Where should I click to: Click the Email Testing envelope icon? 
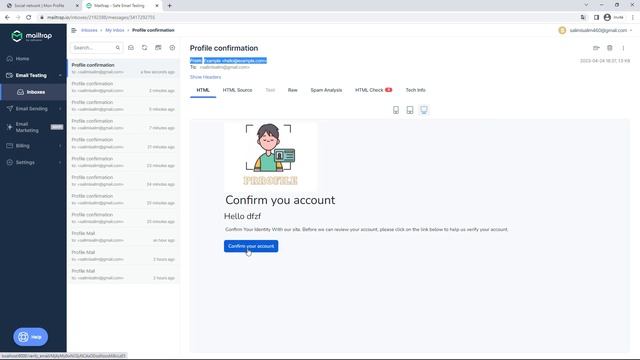(x=10, y=76)
